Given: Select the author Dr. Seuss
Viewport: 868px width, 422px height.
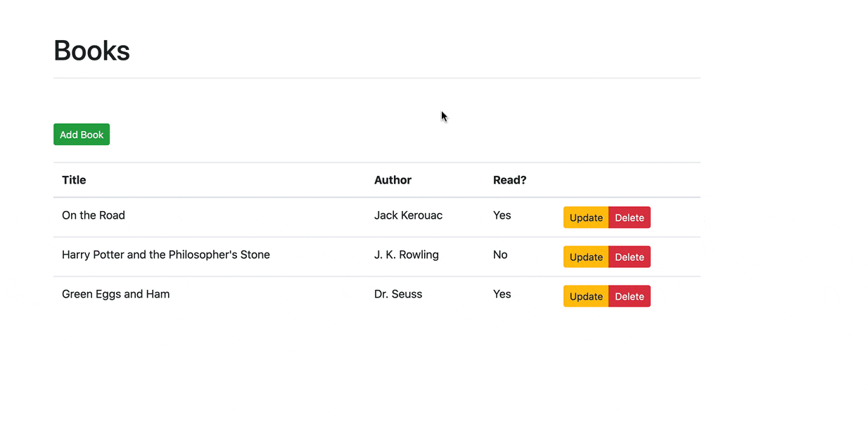Looking at the screenshot, I should click(398, 294).
